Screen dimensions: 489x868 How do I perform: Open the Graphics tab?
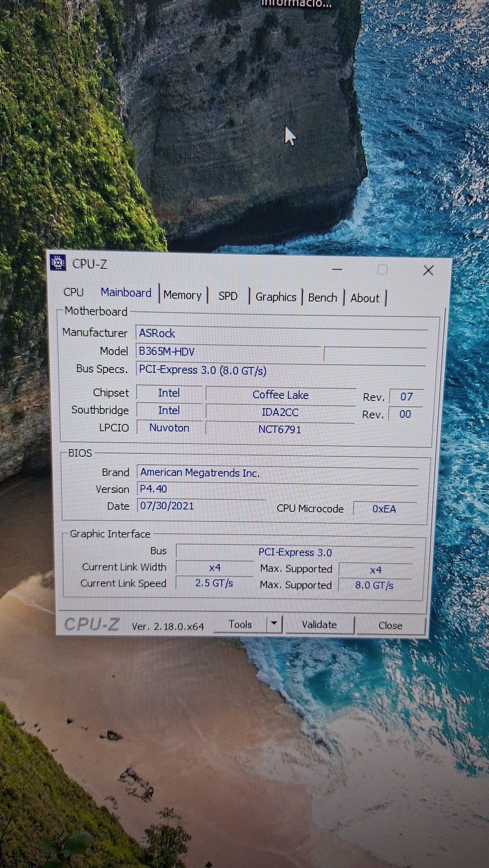point(276,297)
